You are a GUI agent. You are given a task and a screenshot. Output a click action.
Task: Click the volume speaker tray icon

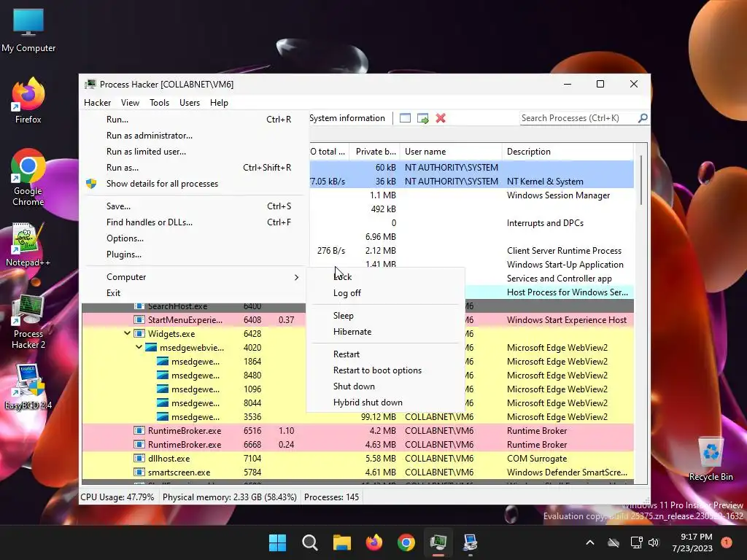pos(654,542)
